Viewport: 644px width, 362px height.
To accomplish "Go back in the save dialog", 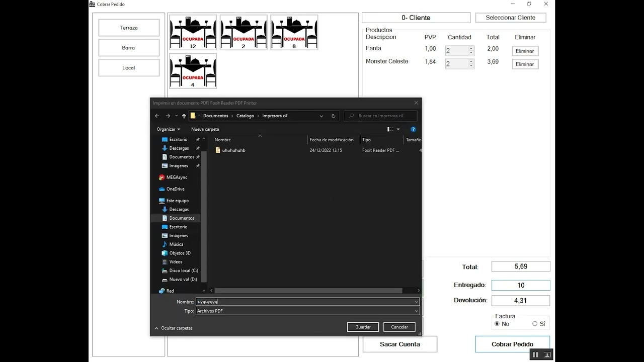I will (x=156, y=116).
